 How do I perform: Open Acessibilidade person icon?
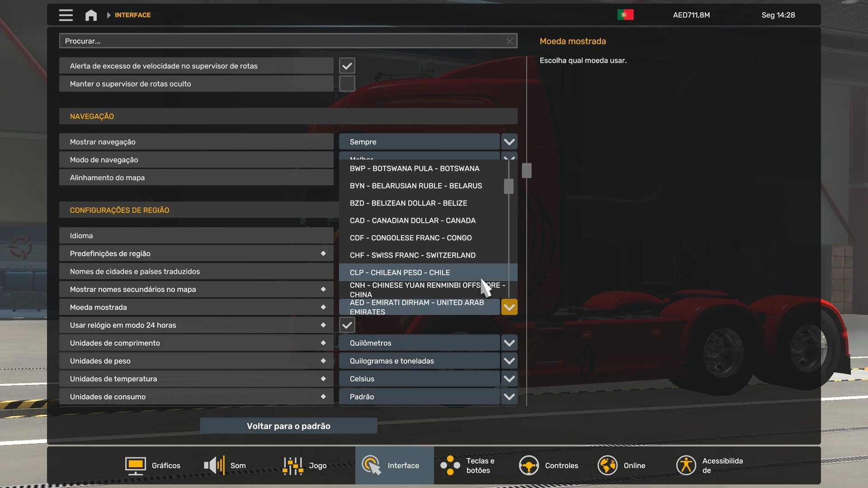pyautogui.click(x=686, y=465)
